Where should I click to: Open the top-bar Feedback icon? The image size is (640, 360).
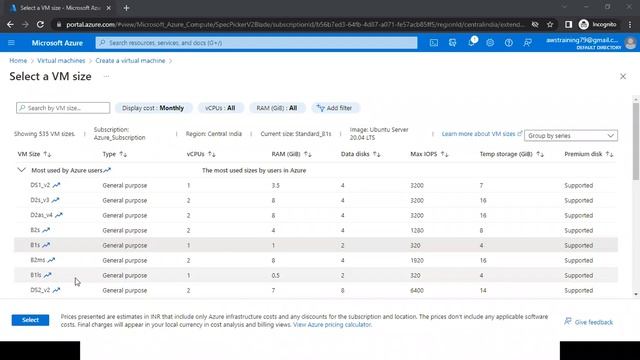[527, 43]
